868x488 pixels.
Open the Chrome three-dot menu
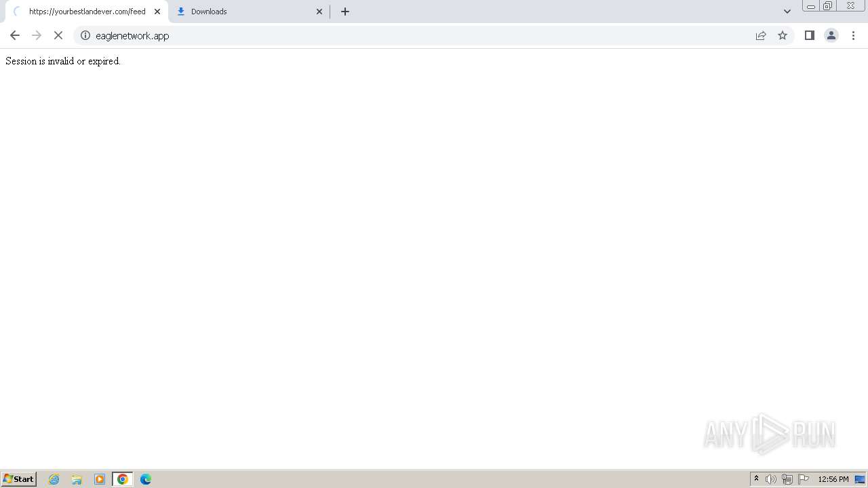point(853,36)
